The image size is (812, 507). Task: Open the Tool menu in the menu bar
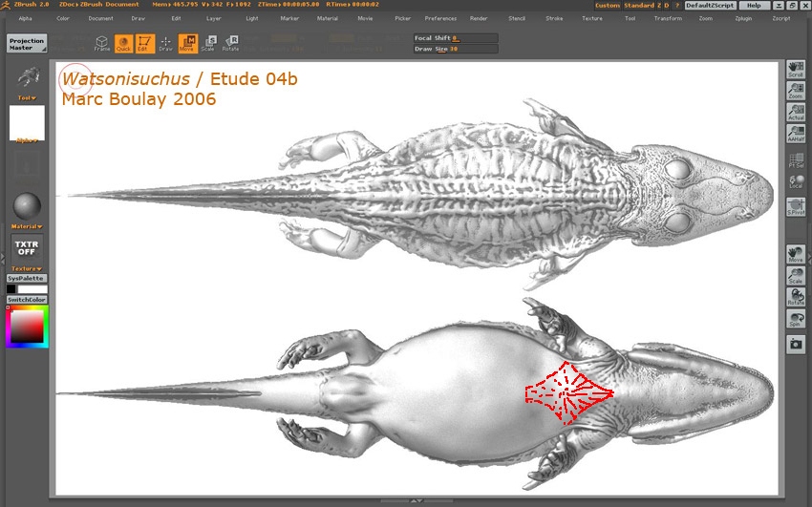pos(630,19)
